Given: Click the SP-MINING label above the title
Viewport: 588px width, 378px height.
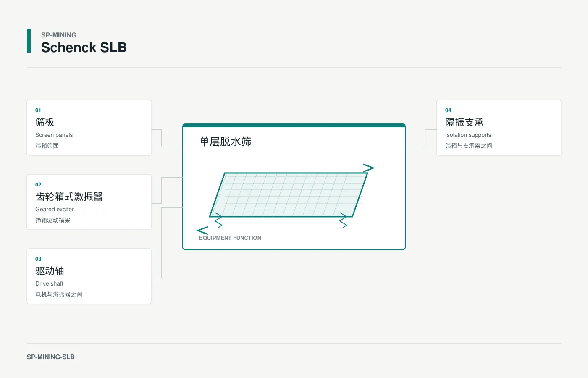Looking at the screenshot, I should point(59,35).
